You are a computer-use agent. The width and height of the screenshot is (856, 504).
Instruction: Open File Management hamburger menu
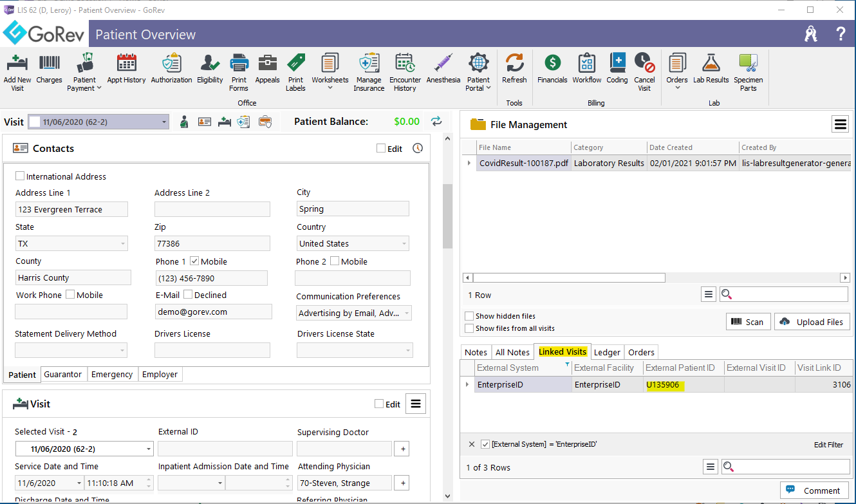841,124
